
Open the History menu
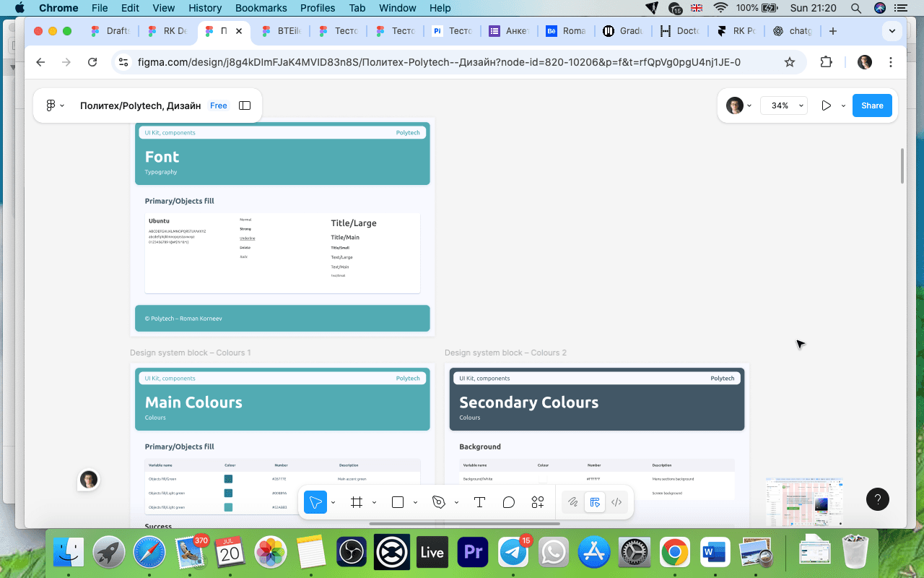(205, 8)
